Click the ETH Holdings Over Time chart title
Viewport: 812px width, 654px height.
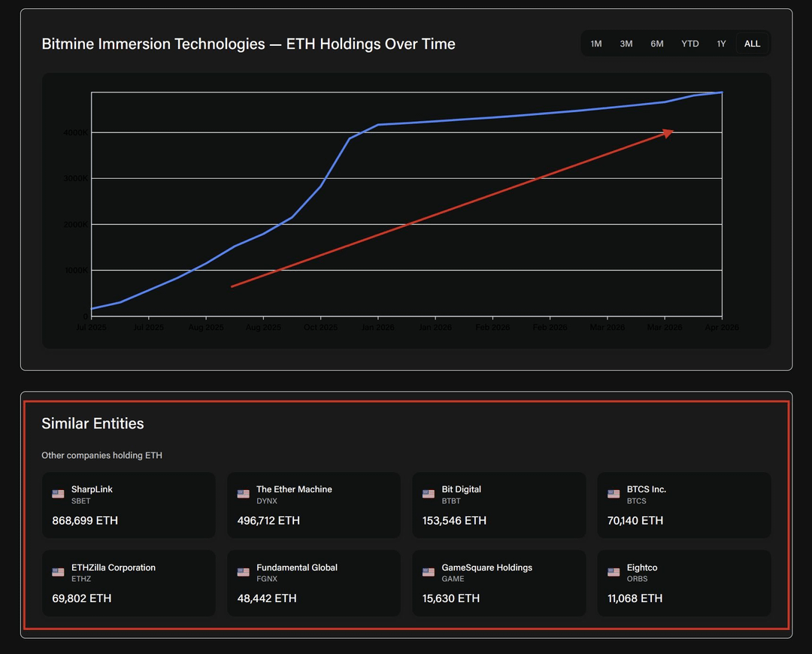point(248,44)
